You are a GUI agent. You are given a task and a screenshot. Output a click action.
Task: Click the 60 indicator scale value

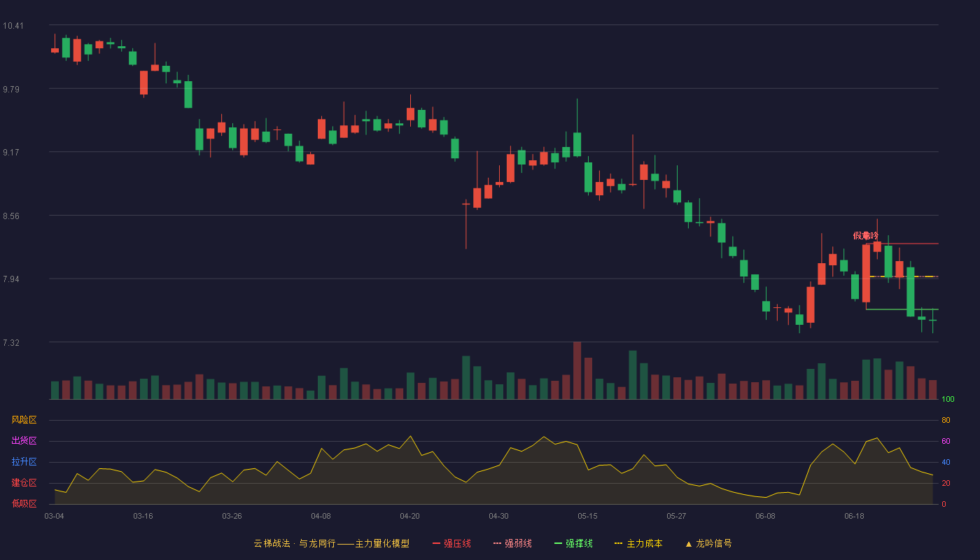pos(946,441)
